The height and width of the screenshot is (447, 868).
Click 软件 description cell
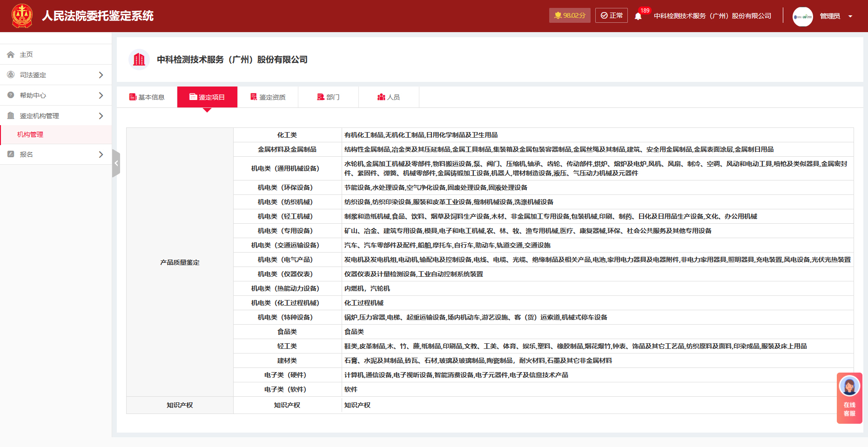(598, 389)
